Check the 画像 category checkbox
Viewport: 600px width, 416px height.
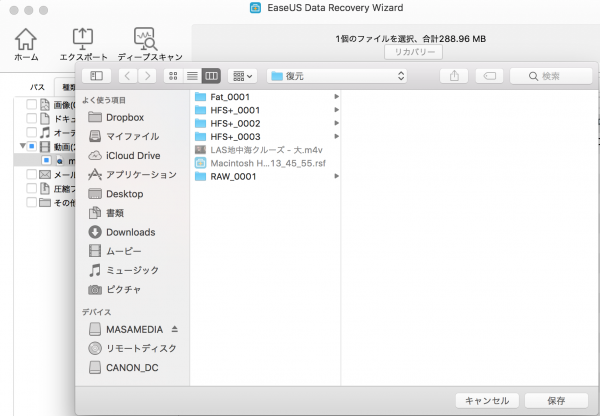click(31, 104)
